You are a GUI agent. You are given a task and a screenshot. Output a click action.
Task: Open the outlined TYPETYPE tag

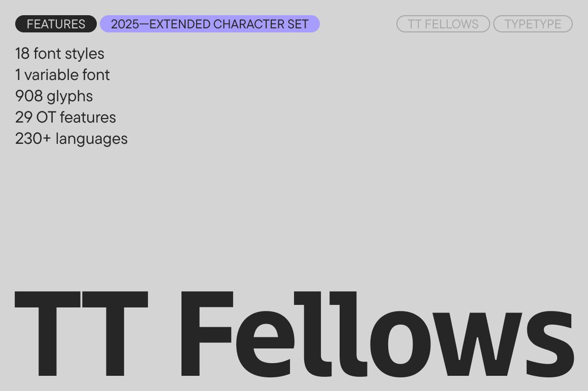coord(533,24)
